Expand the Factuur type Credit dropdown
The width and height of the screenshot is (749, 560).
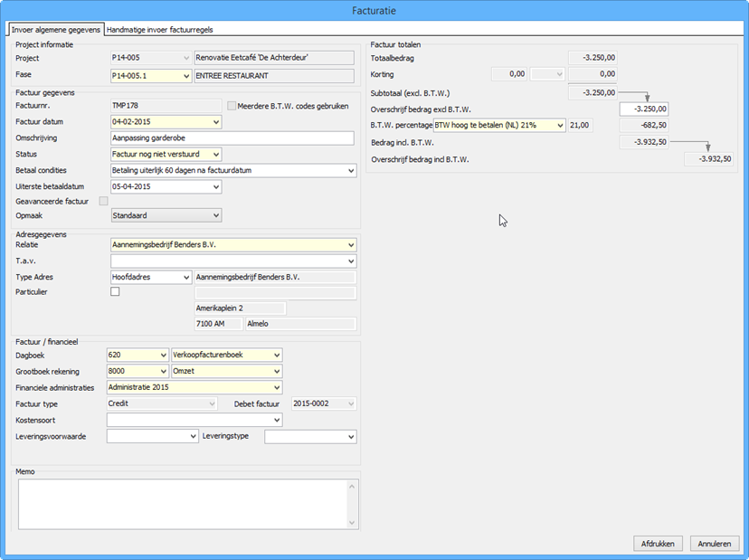tap(212, 403)
